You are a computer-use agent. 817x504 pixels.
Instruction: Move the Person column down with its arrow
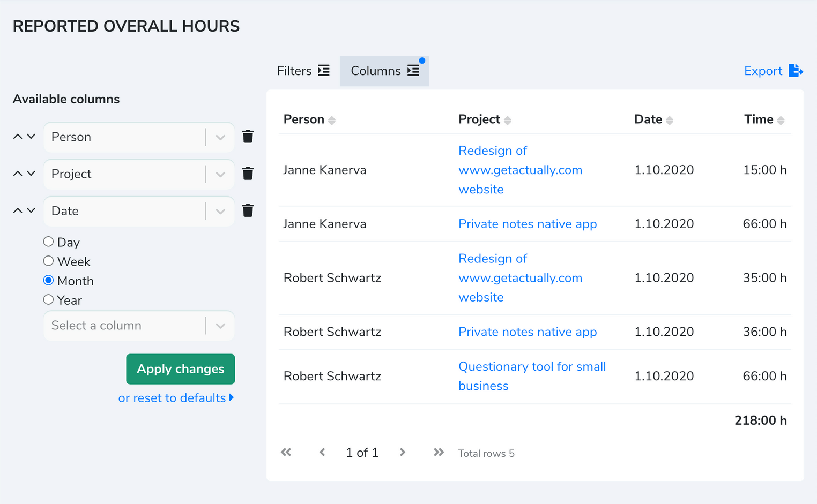[x=31, y=137]
